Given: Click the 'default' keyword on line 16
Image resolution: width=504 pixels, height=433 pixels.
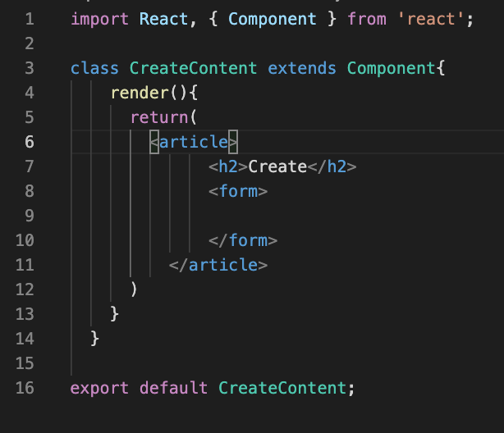Looking at the screenshot, I should point(173,388).
